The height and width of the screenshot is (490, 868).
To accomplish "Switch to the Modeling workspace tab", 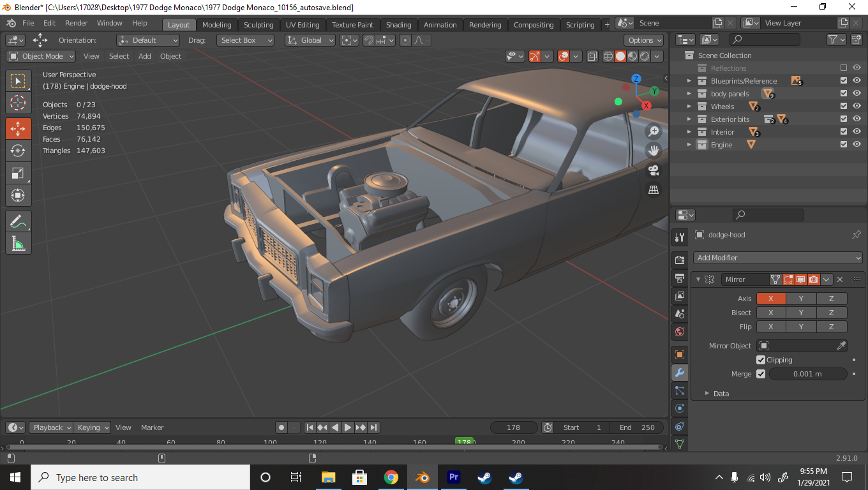I will 217,25.
